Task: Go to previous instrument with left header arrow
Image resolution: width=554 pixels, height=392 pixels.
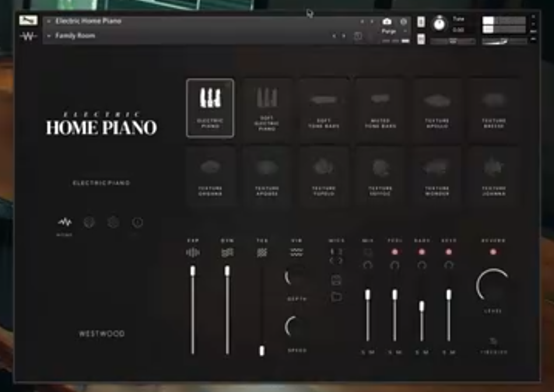Action: coord(362,22)
